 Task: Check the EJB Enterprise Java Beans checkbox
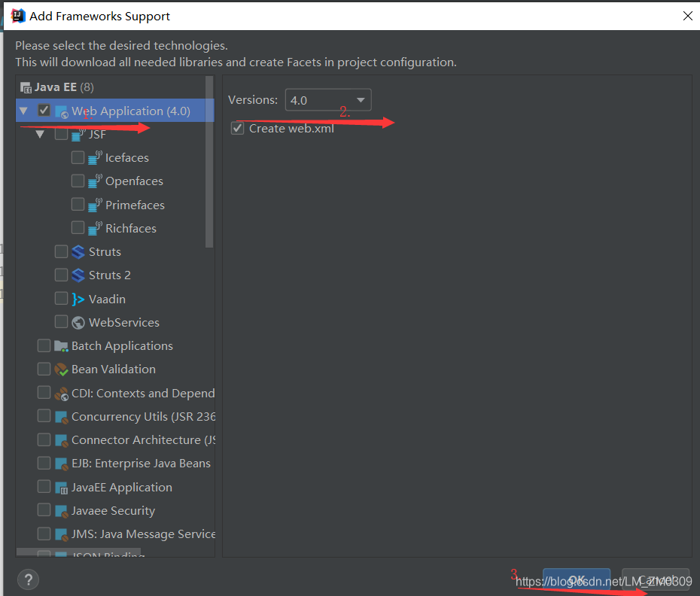(44, 463)
